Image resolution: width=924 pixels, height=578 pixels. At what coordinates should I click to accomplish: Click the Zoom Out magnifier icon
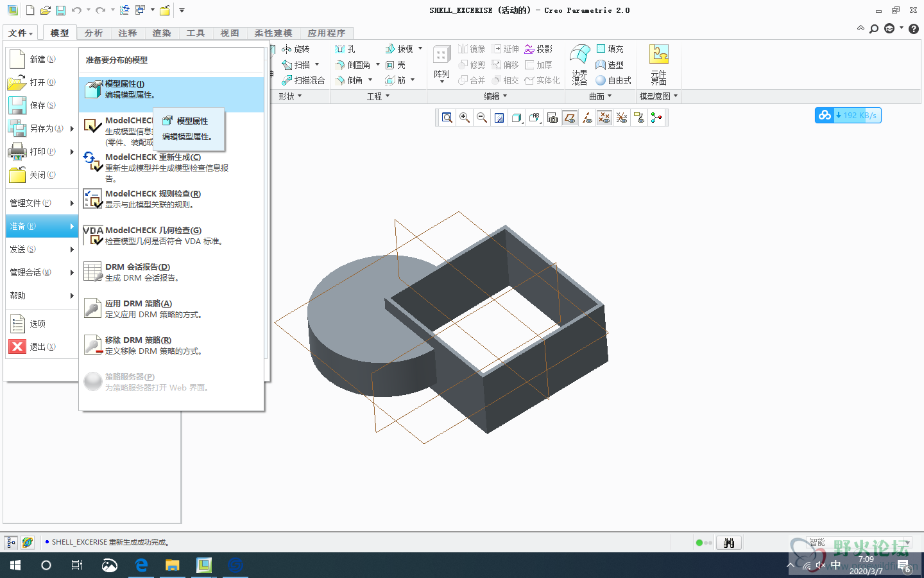point(482,118)
